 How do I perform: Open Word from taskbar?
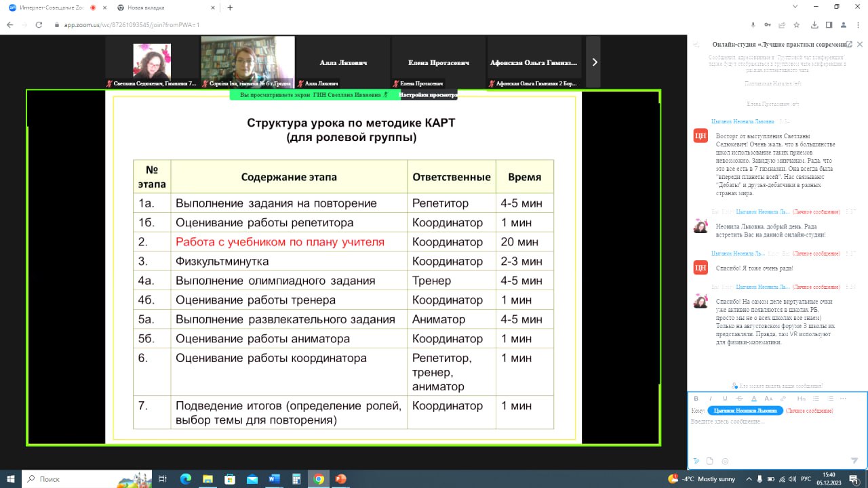pos(274,479)
